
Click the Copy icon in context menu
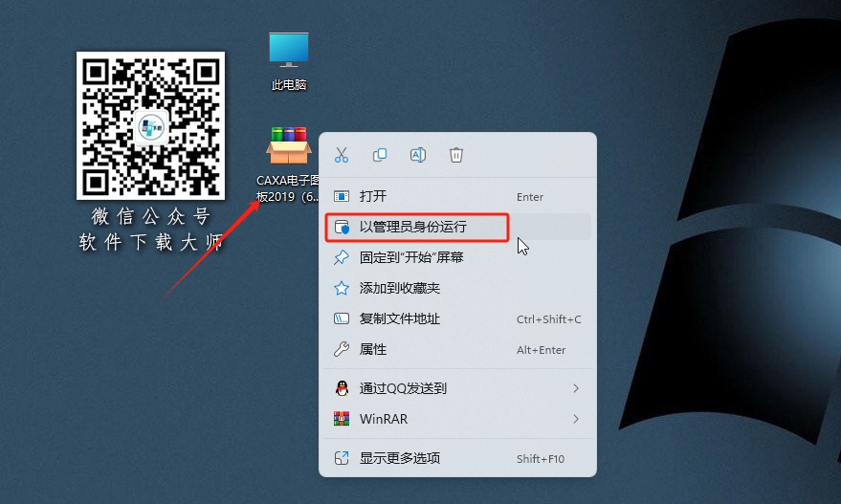(380, 155)
